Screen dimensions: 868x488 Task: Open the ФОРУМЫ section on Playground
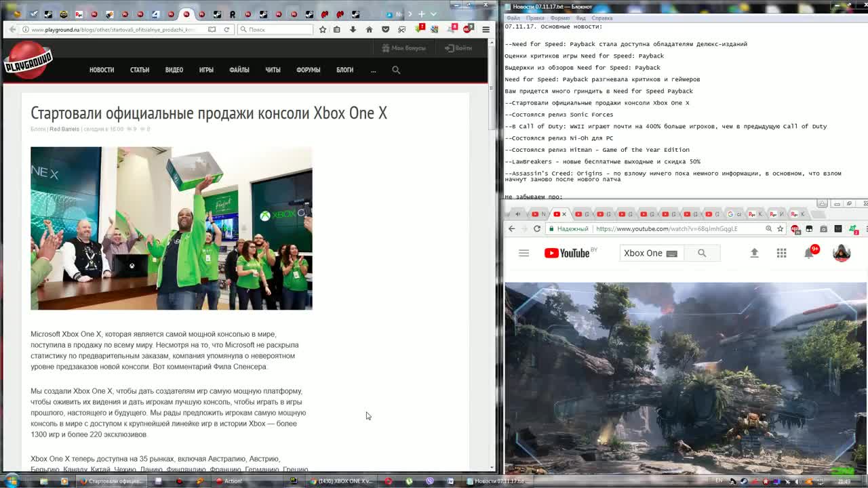point(308,70)
